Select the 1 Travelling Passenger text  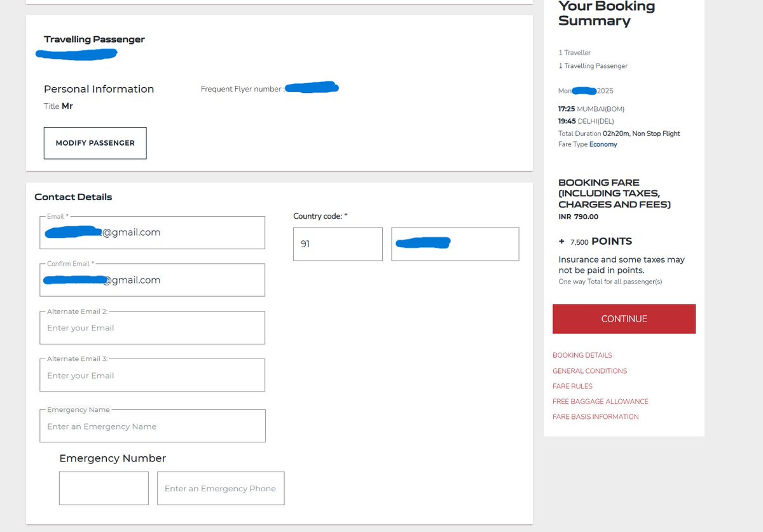593,66
